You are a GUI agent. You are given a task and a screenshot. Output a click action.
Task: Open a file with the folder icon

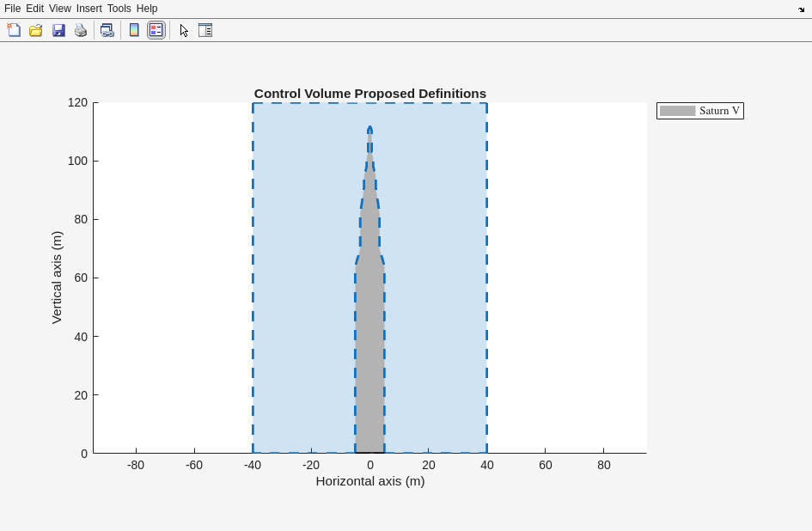pos(36,30)
